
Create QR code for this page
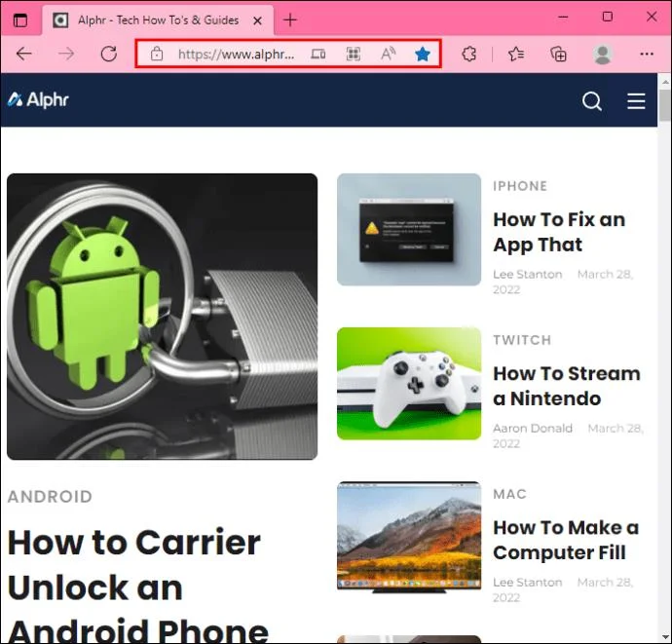point(354,54)
